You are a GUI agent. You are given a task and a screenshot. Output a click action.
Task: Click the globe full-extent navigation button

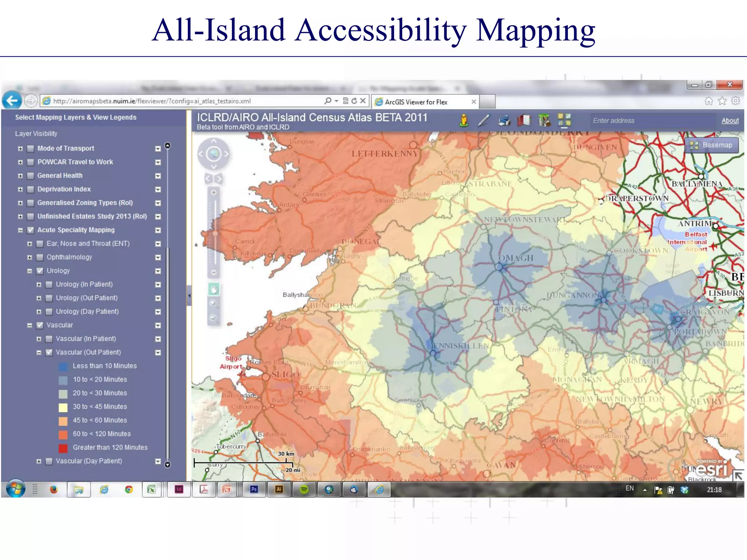[x=214, y=154]
